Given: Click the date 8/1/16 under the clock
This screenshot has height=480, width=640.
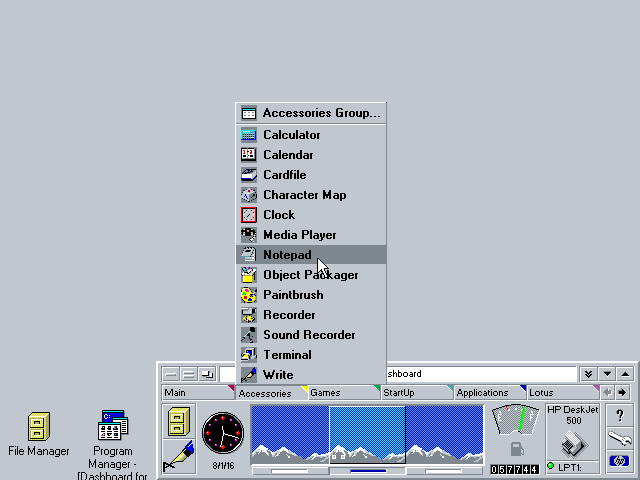Looking at the screenshot, I should pyautogui.click(x=223, y=465).
